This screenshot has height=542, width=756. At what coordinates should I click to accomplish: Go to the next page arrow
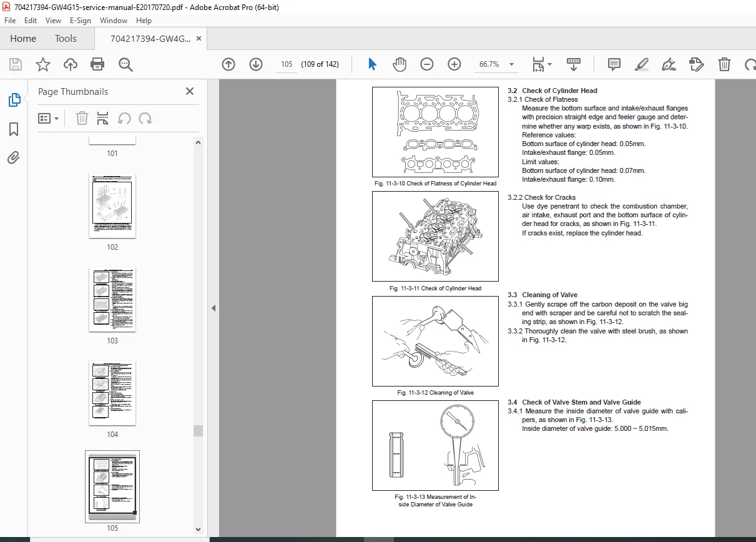[x=256, y=64]
